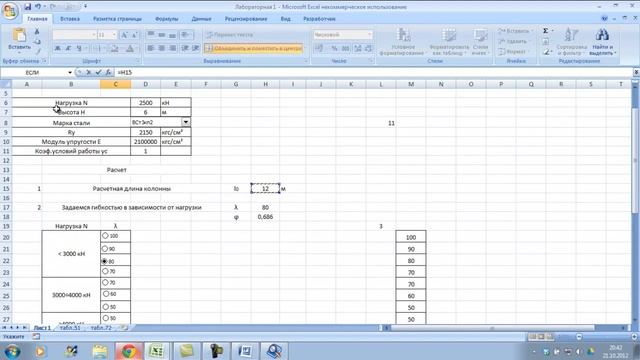Open the font size dropdown
The height and width of the screenshot is (360, 640).
[x=114, y=35]
